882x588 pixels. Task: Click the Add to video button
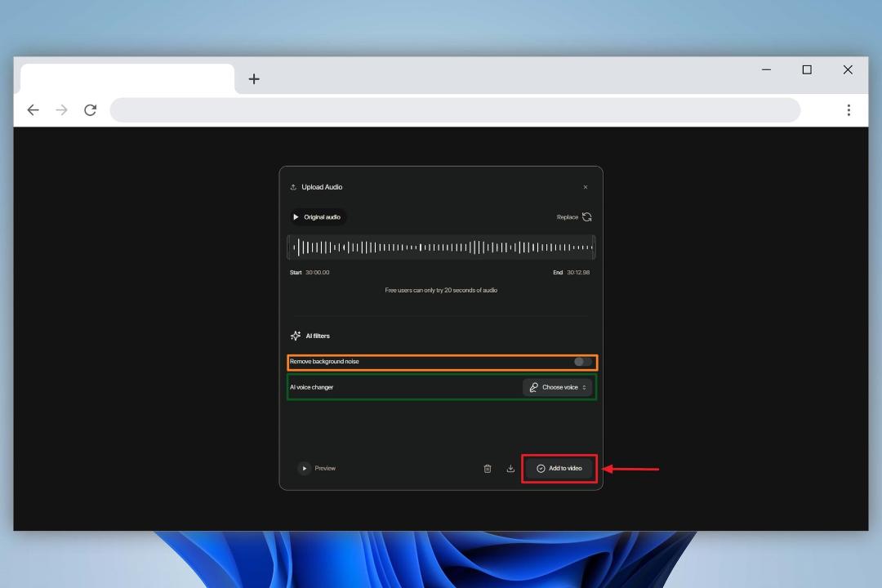559,468
